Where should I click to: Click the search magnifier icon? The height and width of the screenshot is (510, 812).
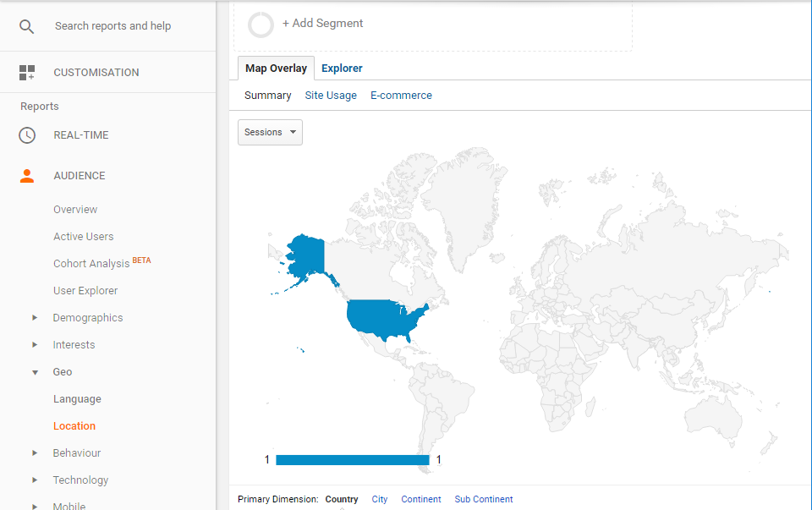[27, 26]
